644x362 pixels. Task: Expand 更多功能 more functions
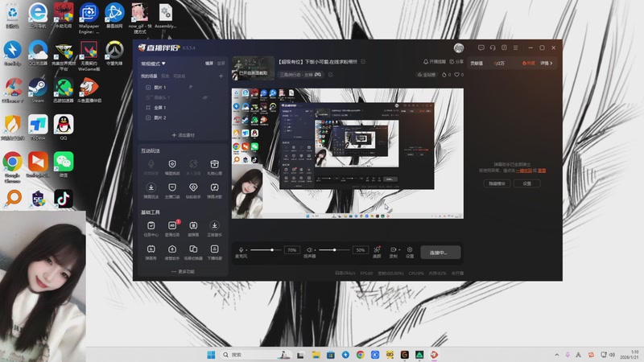[x=184, y=272]
